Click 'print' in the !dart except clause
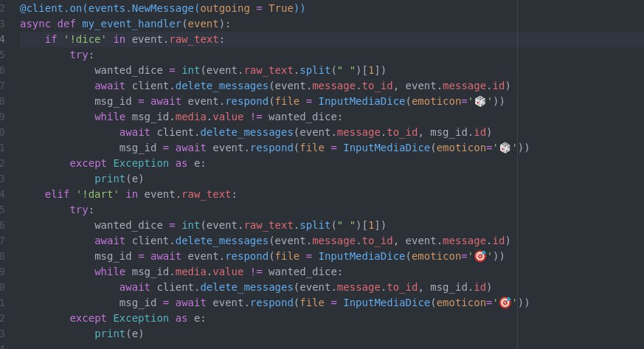This screenshot has width=644, height=349. [x=110, y=334]
